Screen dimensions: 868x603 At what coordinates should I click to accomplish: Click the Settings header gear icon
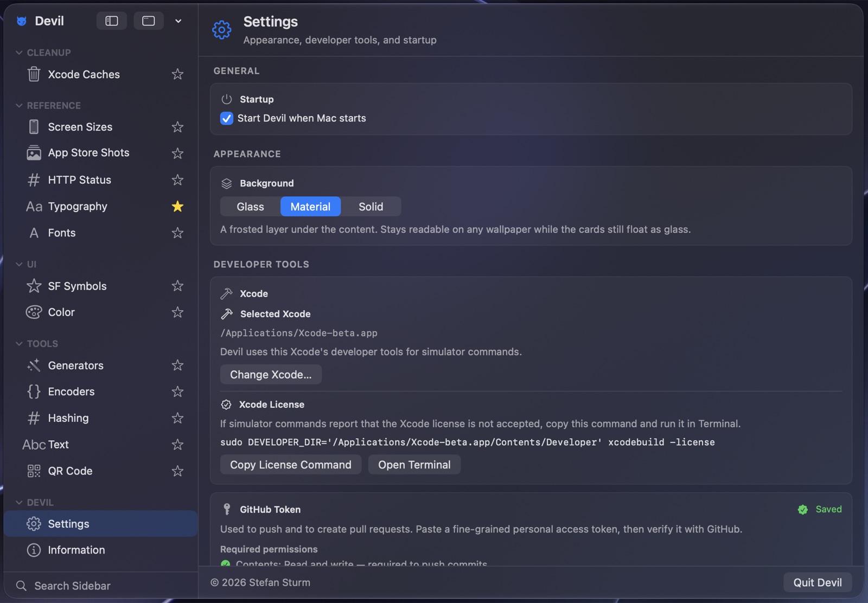click(221, 30)
